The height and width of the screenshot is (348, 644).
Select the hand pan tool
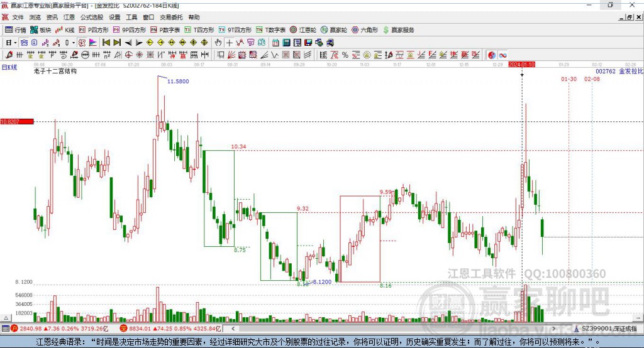coord(218,42)
